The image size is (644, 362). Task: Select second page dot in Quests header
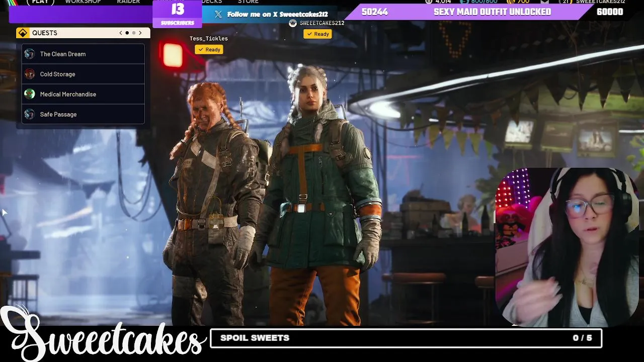coord(134,33)
